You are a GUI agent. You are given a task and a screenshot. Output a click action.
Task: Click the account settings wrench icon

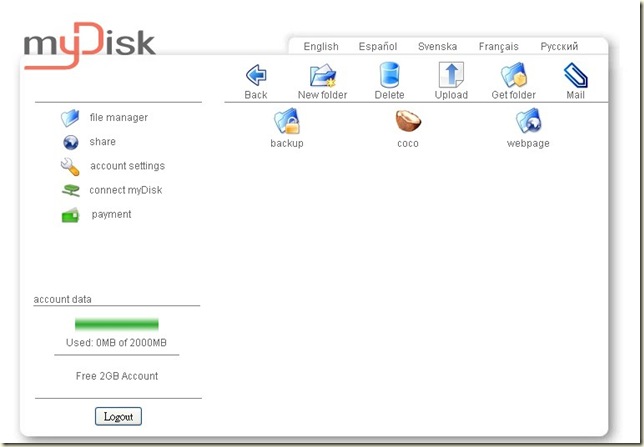[x=70, y=166]
